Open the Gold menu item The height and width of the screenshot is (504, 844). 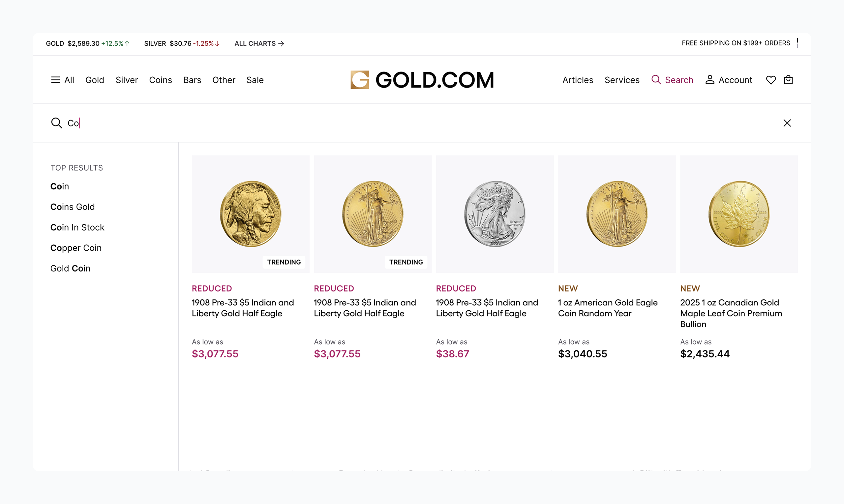(95, 80)
